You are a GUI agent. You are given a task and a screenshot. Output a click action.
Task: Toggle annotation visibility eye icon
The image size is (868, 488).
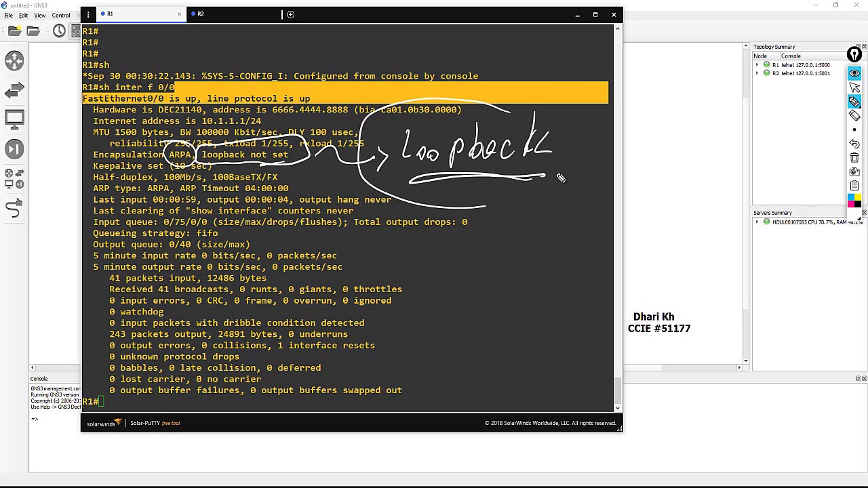(854, 73)
